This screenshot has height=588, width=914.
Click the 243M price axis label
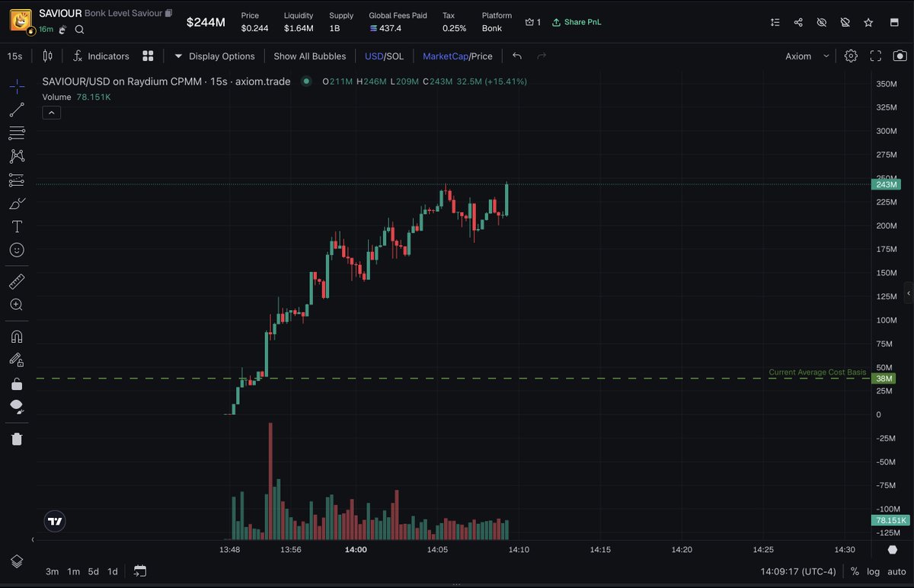[888, 184]
